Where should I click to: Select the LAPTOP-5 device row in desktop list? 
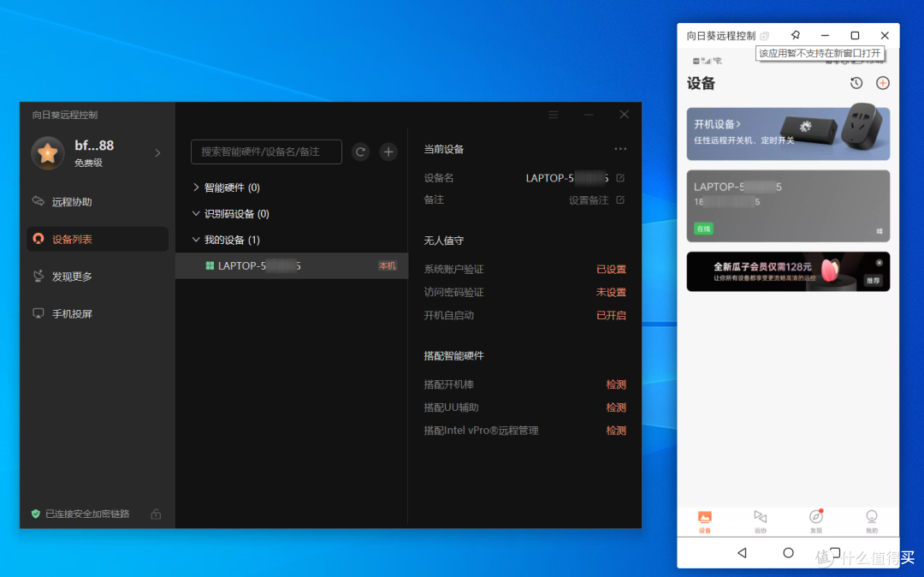coord(292,265)
